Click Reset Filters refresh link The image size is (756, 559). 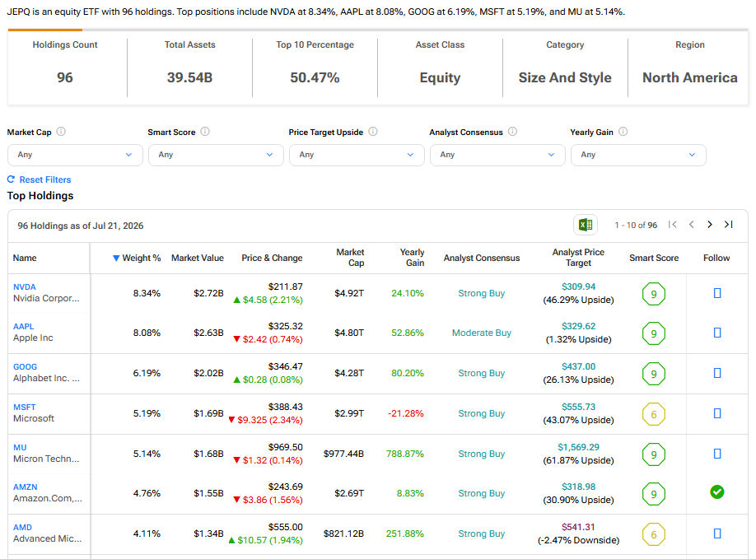pyautogui.click(x=39, y=179)
